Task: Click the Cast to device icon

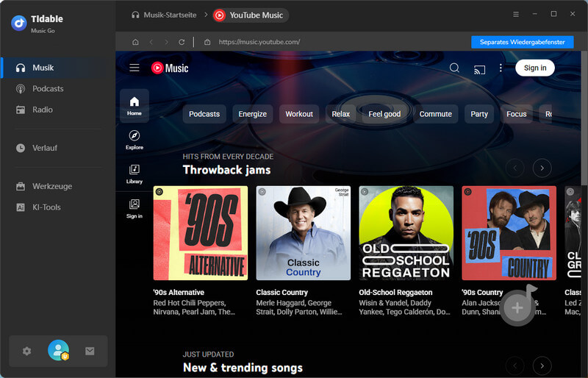Action: click(x=480, y=69)
